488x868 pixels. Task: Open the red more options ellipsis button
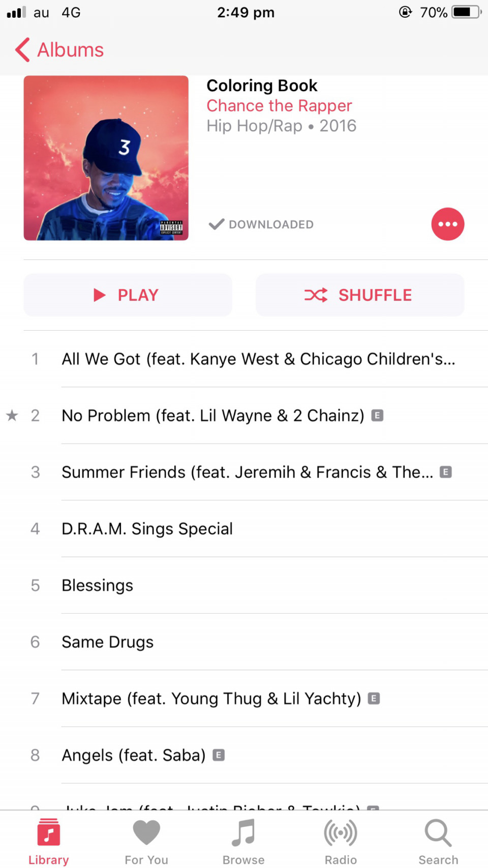(447, 224)
